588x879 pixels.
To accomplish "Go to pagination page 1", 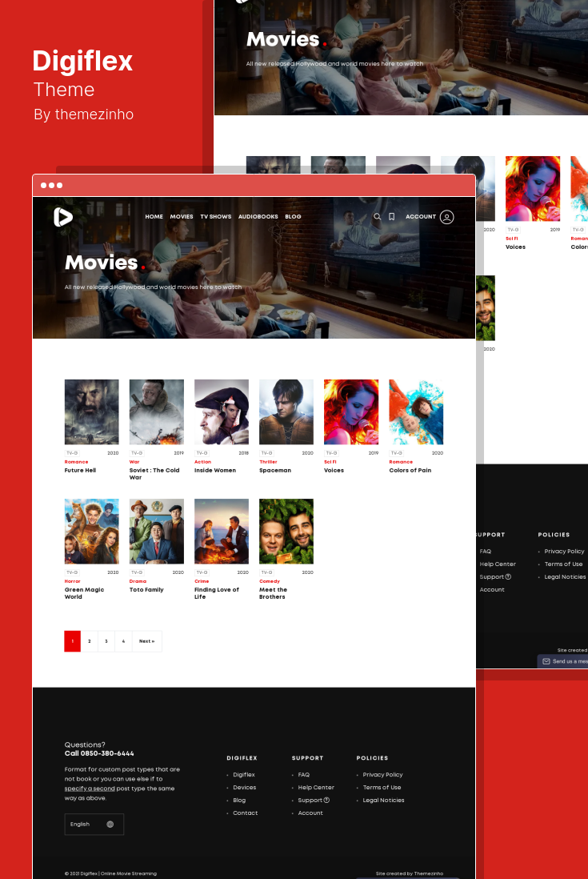I will click(x=72, y=640).
